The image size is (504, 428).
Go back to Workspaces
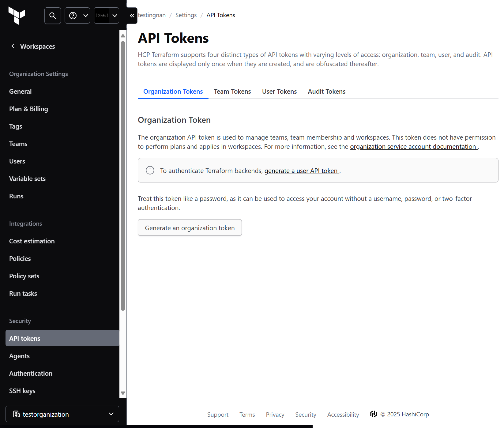pyautogui.click(x=37, y=46)
